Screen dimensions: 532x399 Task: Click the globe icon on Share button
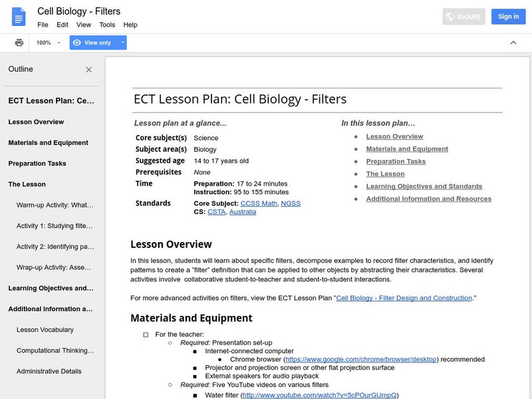pos(450,17)
